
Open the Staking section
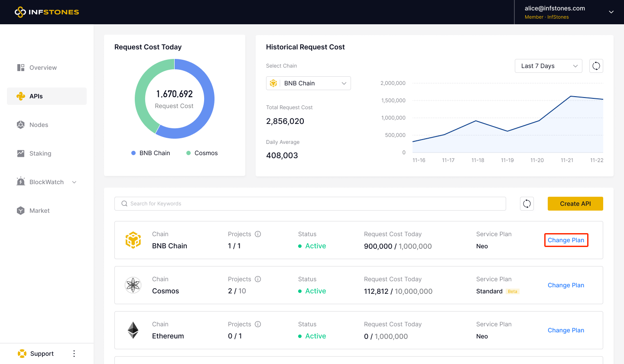pos(47,153)
